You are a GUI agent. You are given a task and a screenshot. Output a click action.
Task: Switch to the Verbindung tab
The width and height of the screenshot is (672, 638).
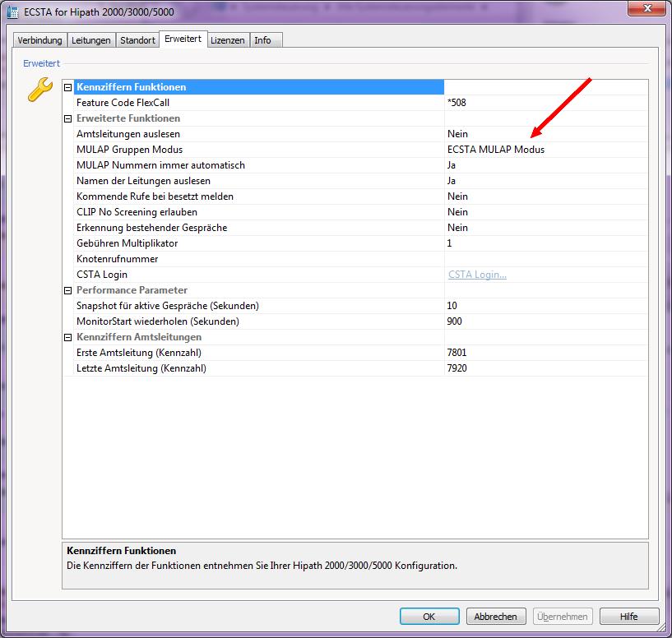tap(40, 40)
